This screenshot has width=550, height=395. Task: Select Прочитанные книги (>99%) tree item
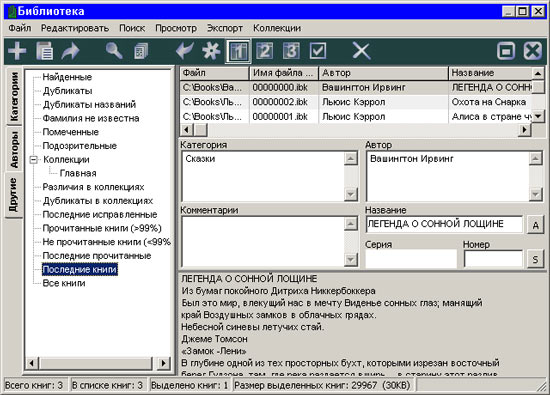pyautogui.click(x=102, y=228)
